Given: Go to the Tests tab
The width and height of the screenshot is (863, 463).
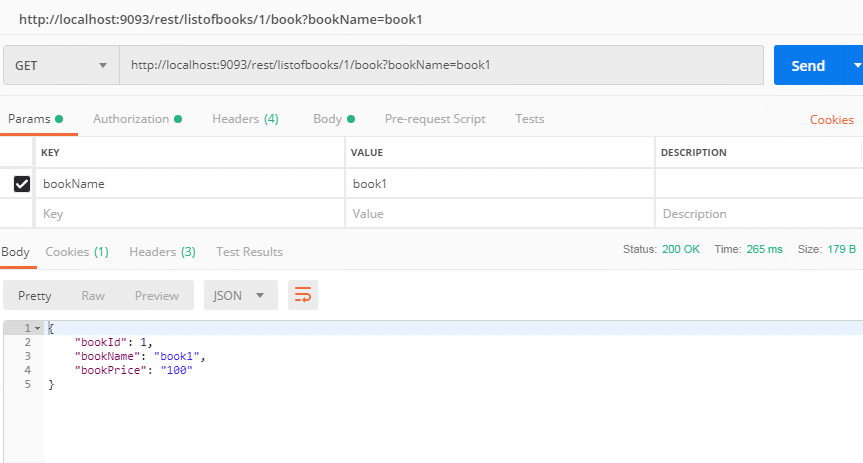Looking at the screenshot, I should click(530, 119).
